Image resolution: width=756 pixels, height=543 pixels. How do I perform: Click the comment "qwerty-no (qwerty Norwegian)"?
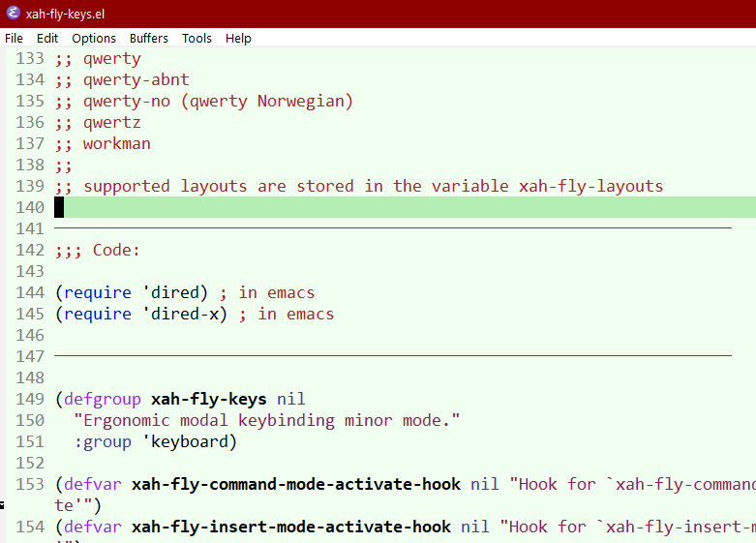218,102
